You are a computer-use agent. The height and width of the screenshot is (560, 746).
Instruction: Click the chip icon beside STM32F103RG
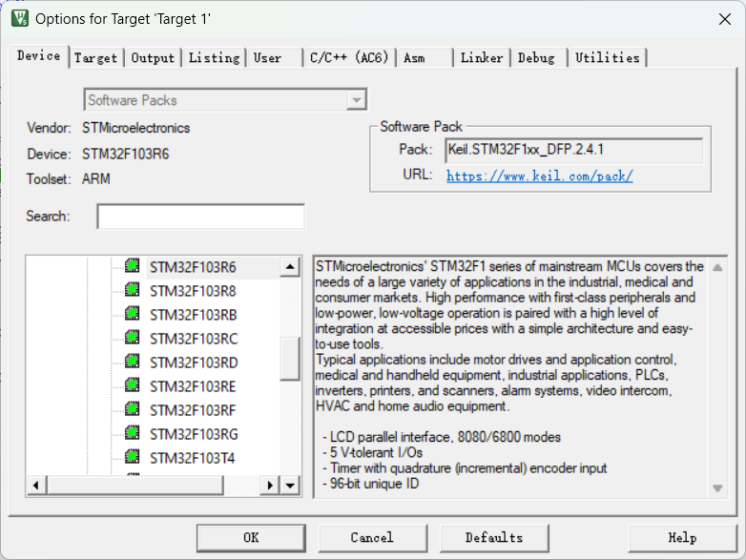coord(132,433)
